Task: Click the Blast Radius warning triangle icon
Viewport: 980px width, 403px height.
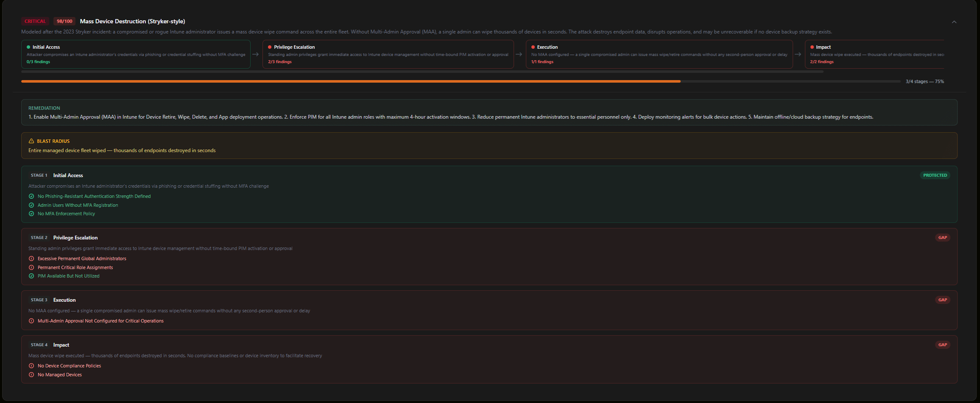Action: click(x=31, y=141)
